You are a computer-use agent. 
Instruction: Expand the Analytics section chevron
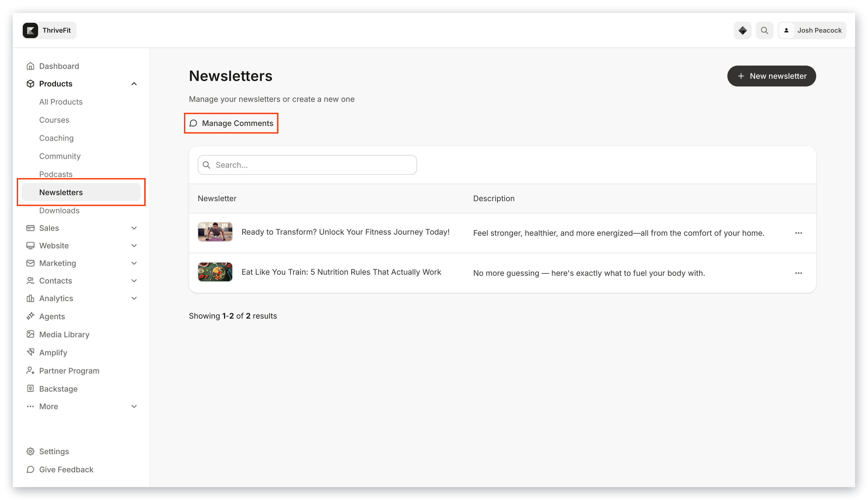tap(134, 298)
